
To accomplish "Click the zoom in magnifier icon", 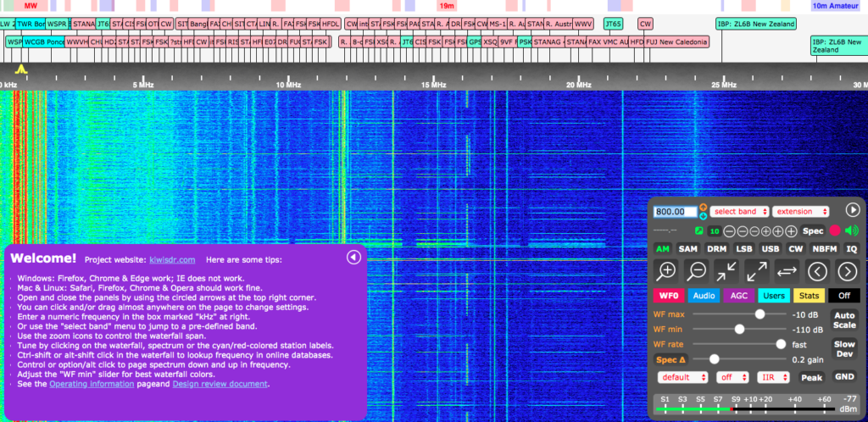I will (667, 271).
